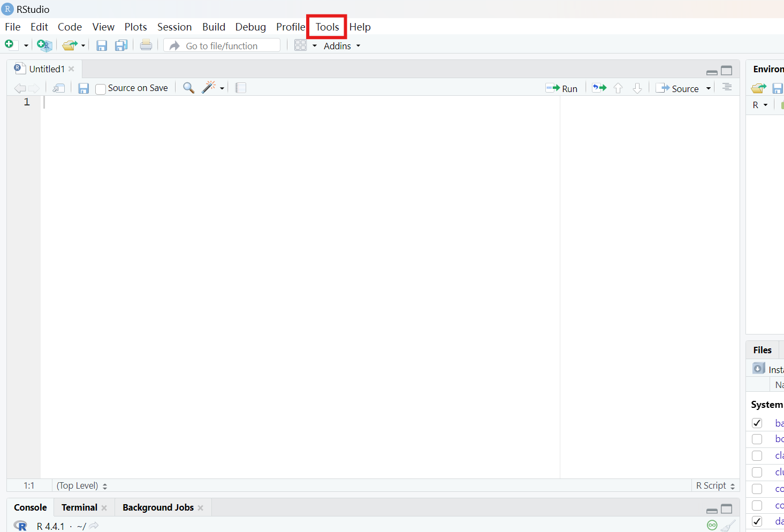Click the Save All documents icon
784x532 pixels.
pos(121,45)
